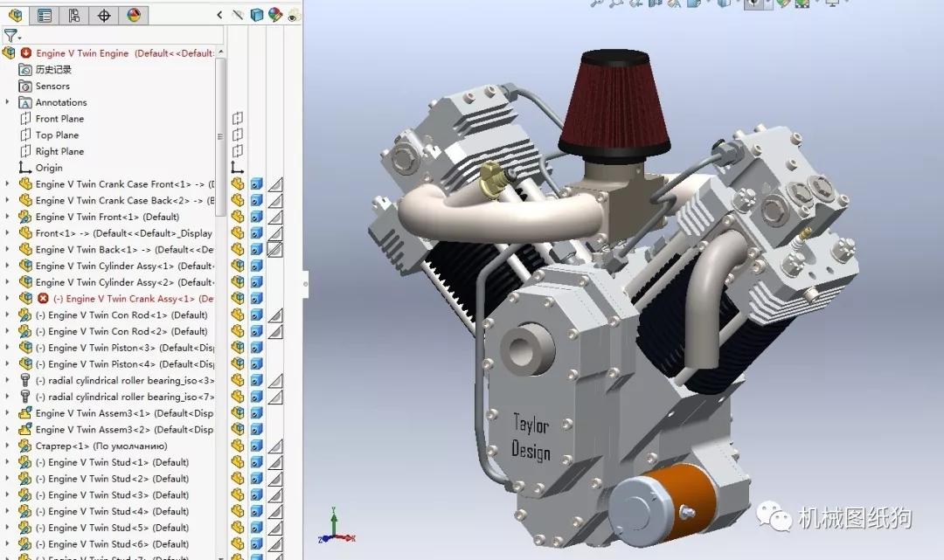Switch to the DisplayManager tab

click(x=135, y=15)
